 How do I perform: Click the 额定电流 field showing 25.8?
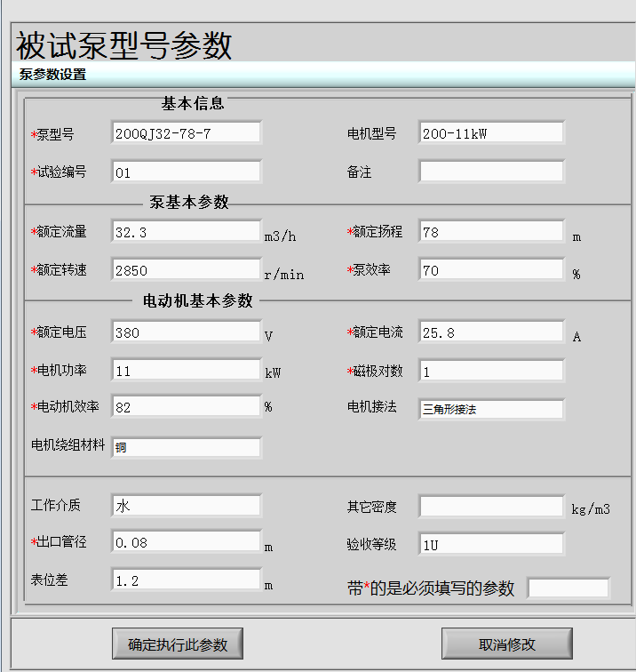491,332
